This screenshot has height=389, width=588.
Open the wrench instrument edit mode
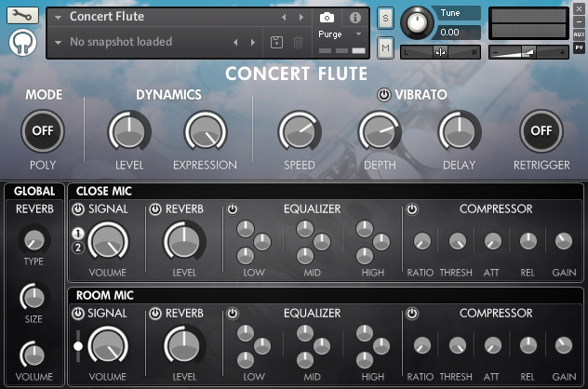[x=22, y=16]
